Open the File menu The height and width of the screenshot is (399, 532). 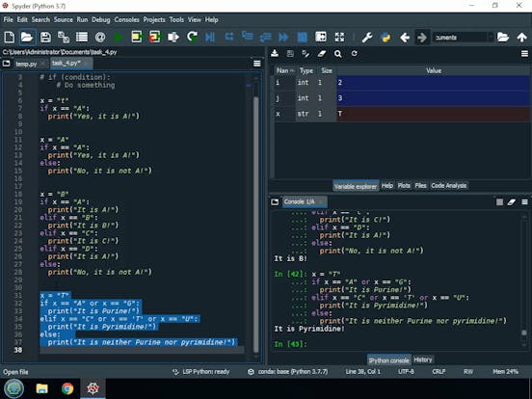coord(8,19)
